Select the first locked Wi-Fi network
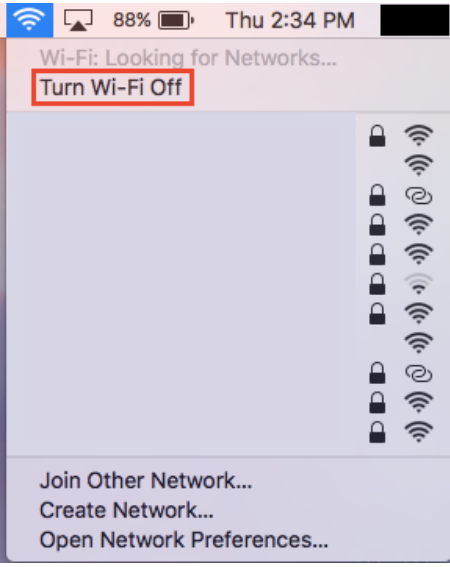Image resolution: width=450 pixels, height=567 pixels. (228, 136)
